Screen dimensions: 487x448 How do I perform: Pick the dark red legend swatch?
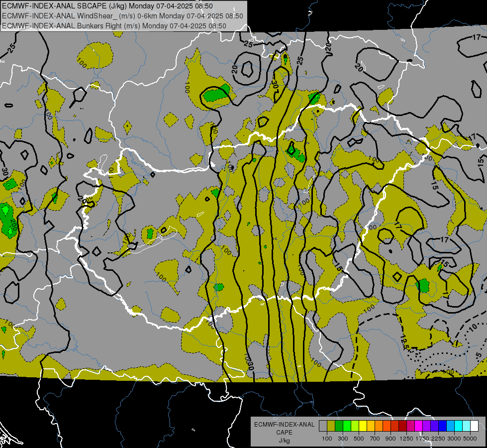pos(402,426)
